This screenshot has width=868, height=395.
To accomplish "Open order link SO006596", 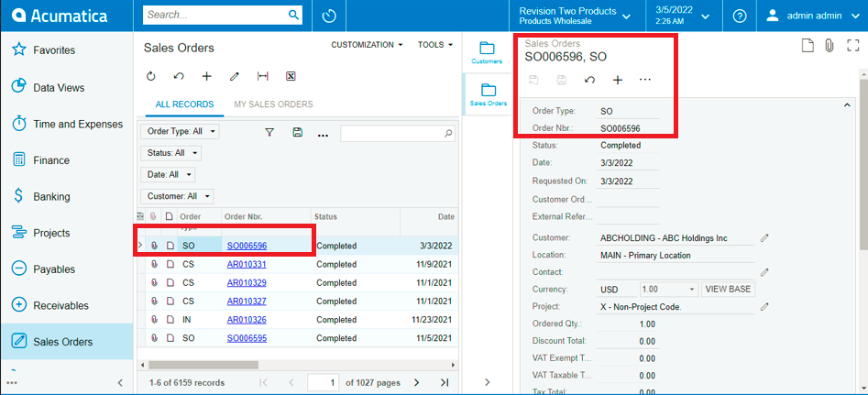I will tap(247, 246).
